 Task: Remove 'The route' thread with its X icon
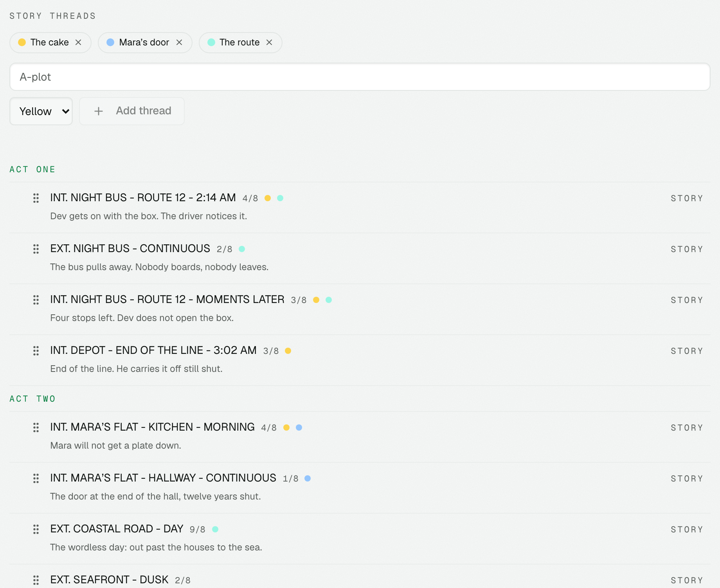(x=269, y=42)
